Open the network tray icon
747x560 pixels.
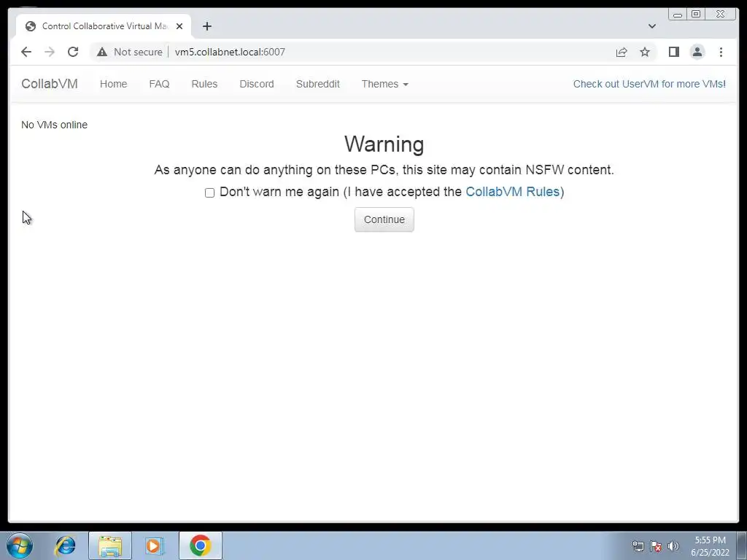(638, 546)
